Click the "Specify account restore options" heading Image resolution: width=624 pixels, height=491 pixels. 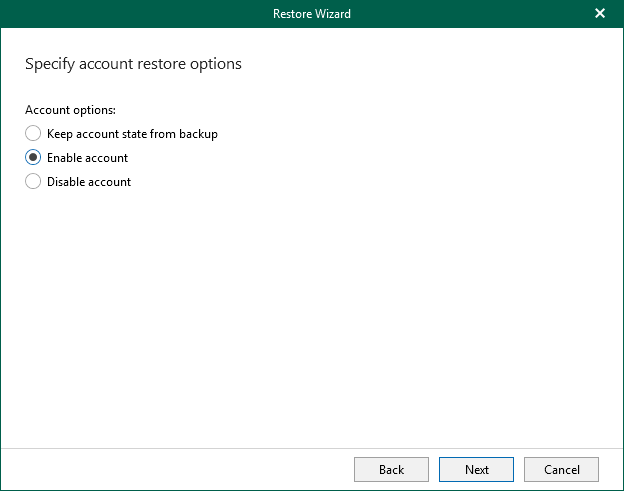tap(133, 64)
